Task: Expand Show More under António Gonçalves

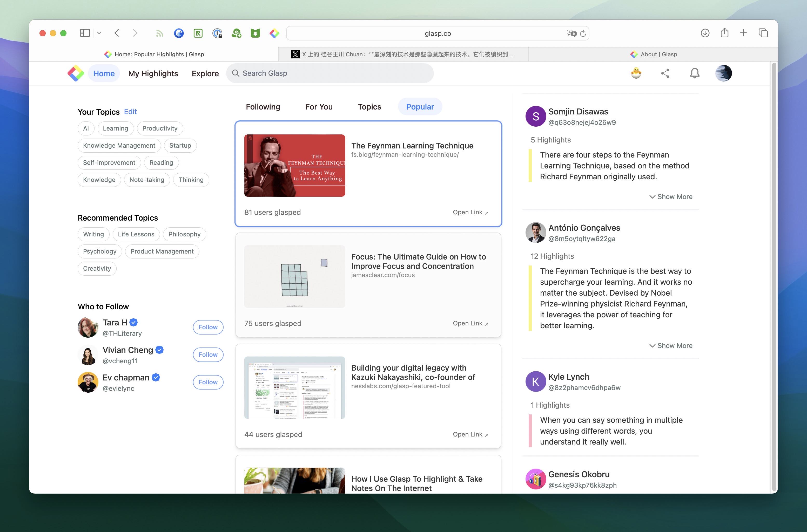Action: (670, 346)
